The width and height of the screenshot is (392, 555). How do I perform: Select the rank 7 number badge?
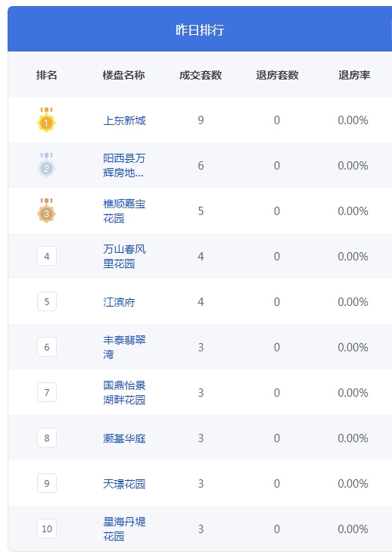47,392
